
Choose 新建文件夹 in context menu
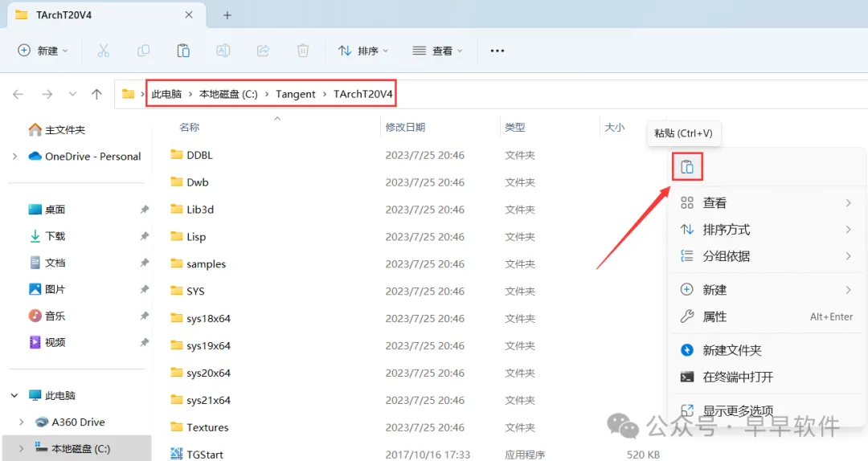click(766, 350)
